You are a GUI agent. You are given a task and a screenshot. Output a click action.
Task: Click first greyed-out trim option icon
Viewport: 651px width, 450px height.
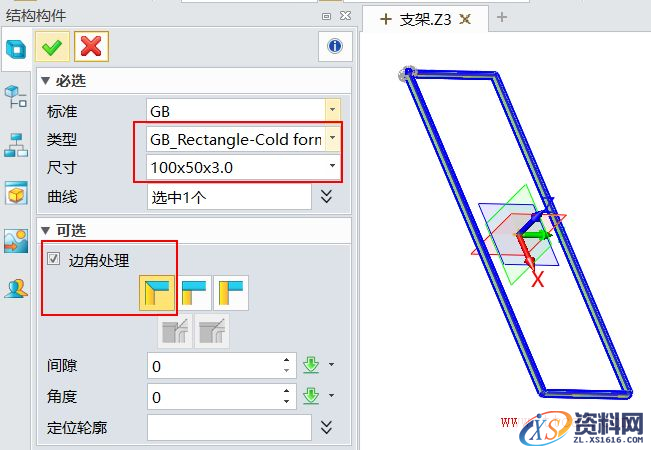click(175, 331)
